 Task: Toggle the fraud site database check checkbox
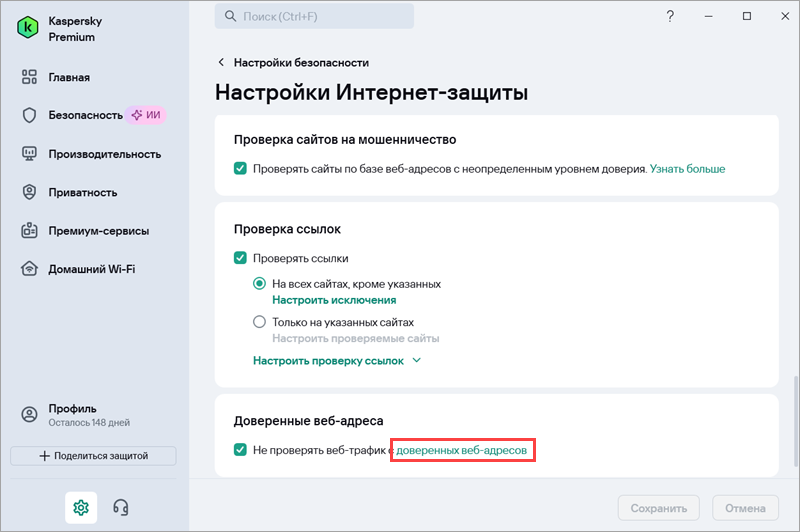coord(240,168)
